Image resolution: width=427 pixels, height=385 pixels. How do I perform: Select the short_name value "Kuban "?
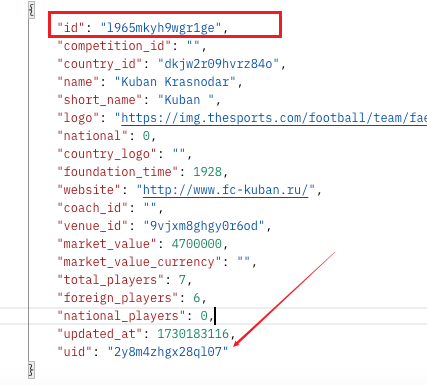pos(186,100)
